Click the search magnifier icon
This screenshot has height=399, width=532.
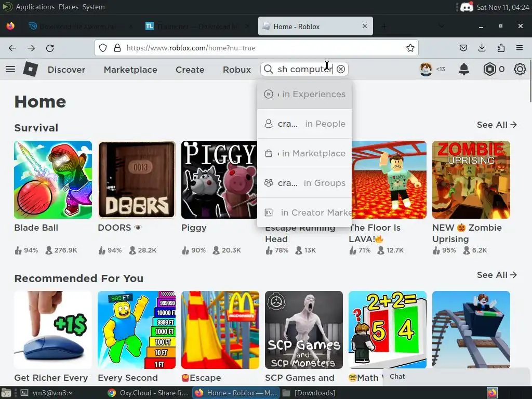tap(268, 69)
